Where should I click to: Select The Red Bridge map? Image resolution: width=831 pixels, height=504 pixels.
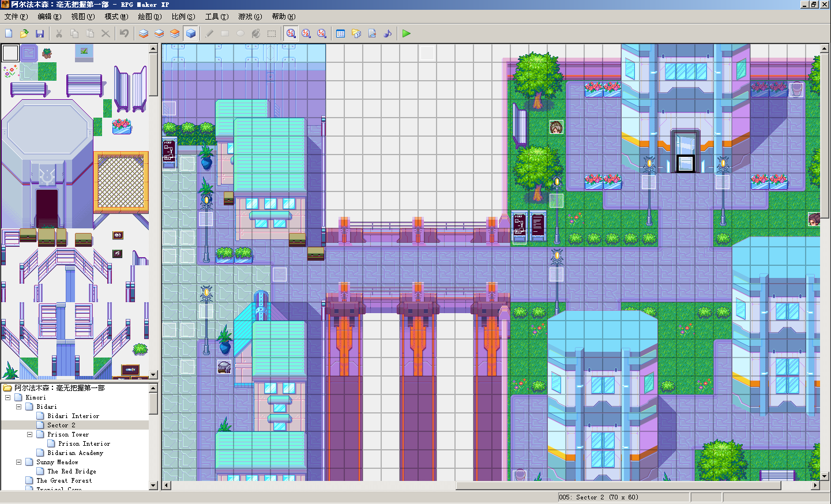coord(72,471)
